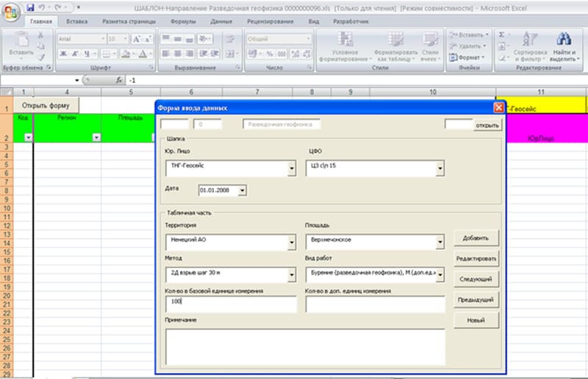The height and width of the screenshot is (379, 588).
Task: Switch to the Главная ribbon tab
Action: click(x=41, y=22)
